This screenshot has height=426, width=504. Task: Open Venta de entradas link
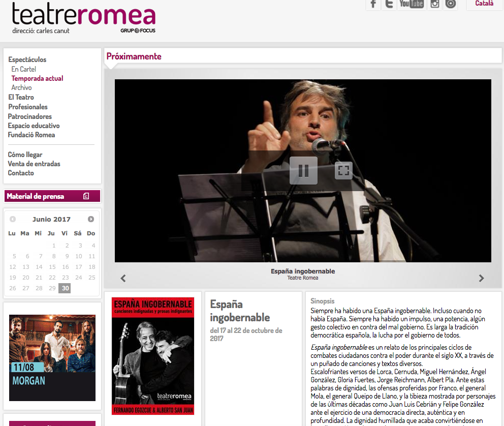(x=34, y=164)
